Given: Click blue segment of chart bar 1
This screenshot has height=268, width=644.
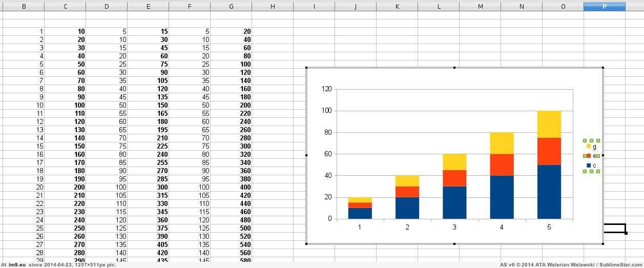Looking at the screenshot, I should [x=360, y=213].
